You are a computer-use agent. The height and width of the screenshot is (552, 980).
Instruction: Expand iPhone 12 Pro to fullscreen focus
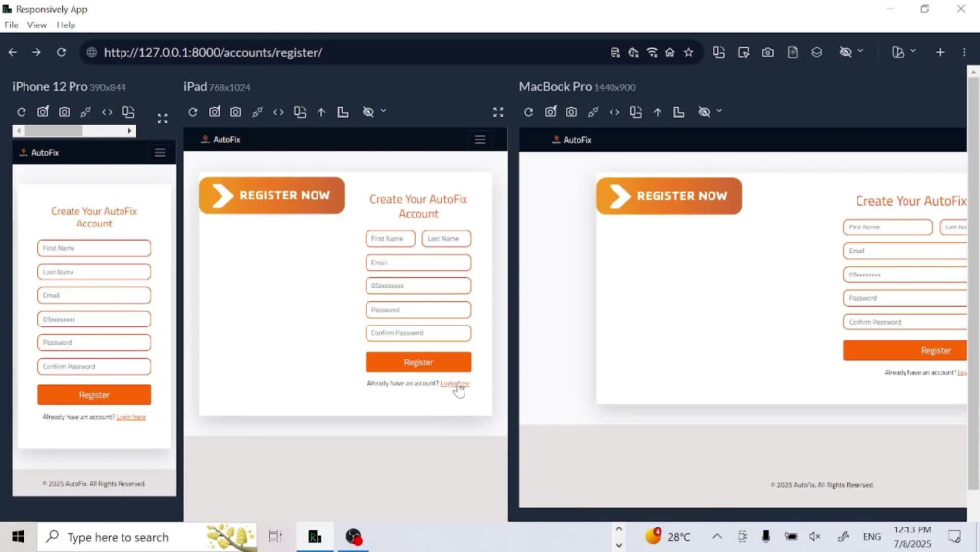pos(163,119)
